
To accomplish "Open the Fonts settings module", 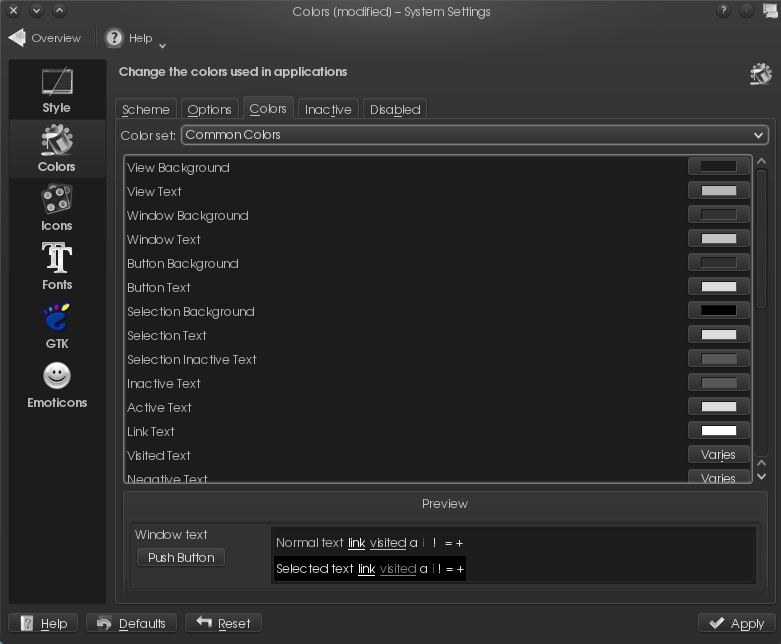I will point(57,266).
